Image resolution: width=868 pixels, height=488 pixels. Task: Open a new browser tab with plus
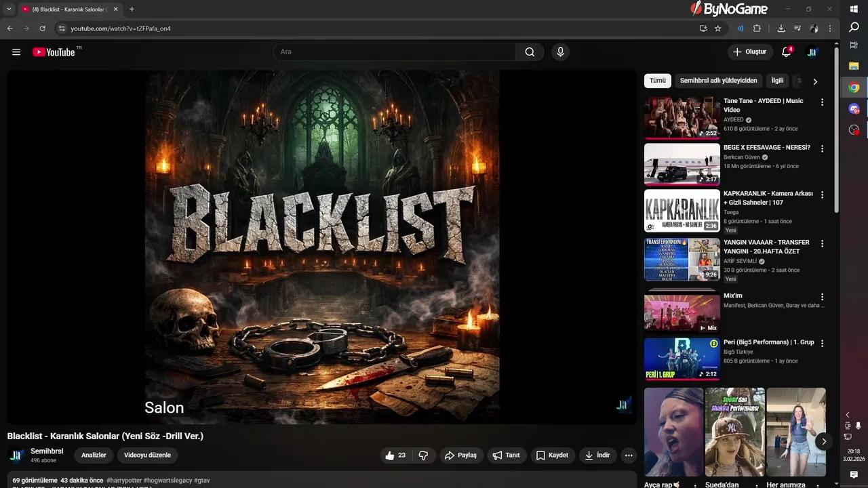point(132,9)
